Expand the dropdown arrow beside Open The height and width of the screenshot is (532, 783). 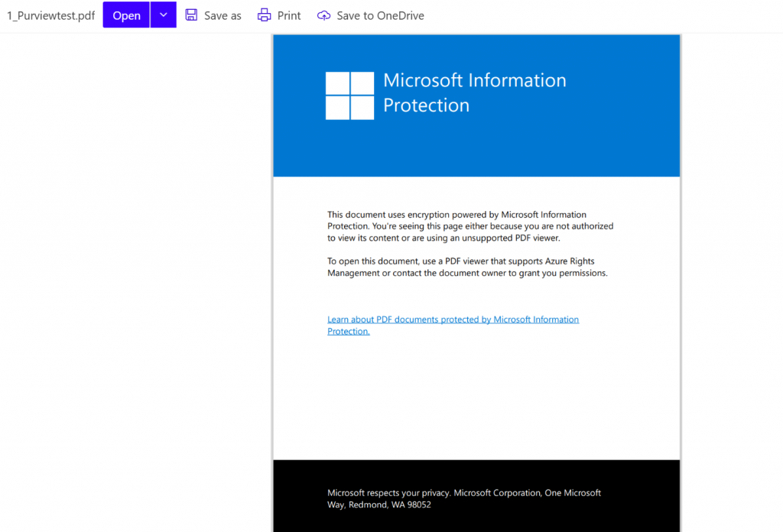(163, 15)
